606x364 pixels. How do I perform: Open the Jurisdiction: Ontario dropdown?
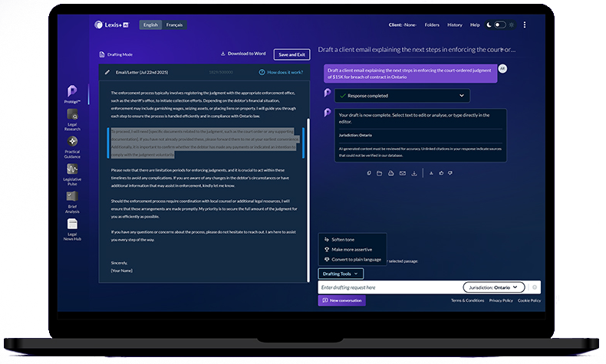coord(494,287)
